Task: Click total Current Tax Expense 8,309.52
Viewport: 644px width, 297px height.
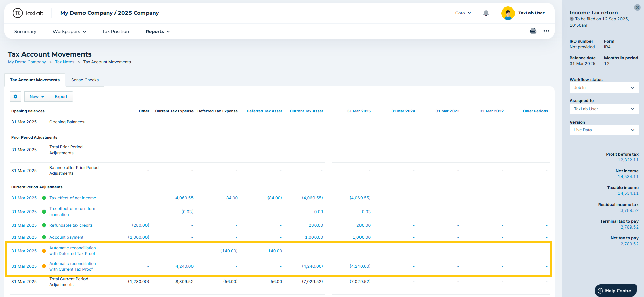Action: tap(184, 282)
